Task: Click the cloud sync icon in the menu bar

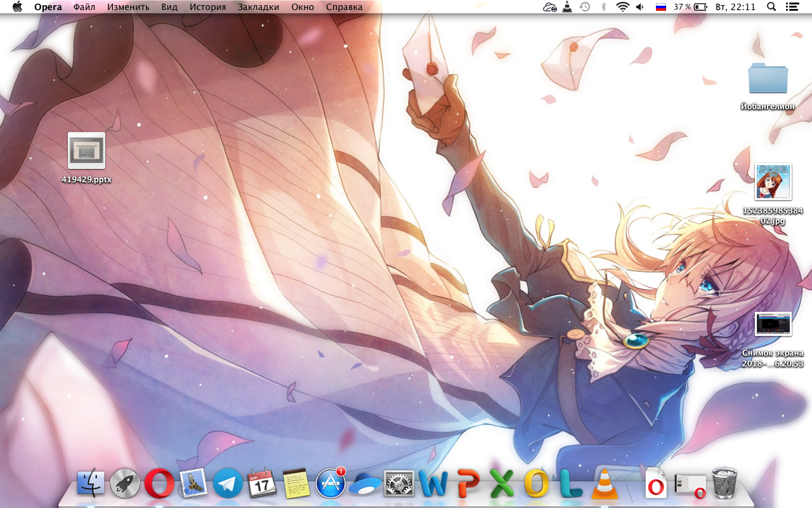Action: 550,7
